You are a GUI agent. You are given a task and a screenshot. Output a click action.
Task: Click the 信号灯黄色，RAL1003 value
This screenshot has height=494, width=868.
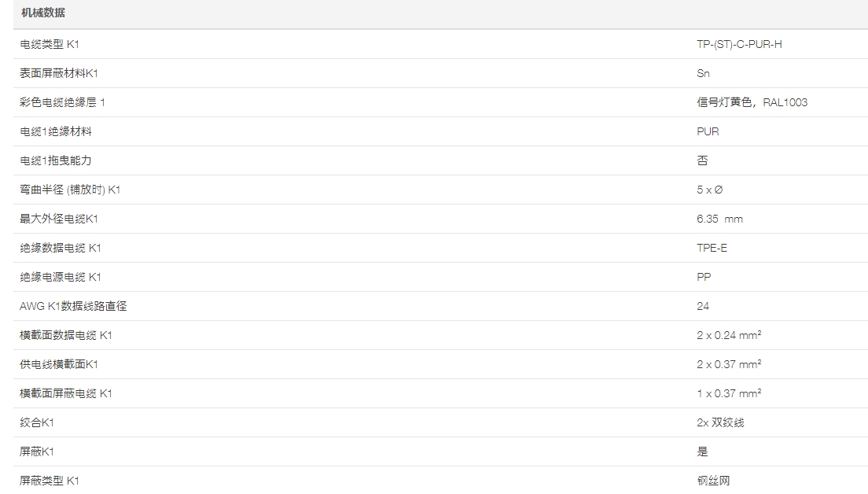click(x=752, y=102)
